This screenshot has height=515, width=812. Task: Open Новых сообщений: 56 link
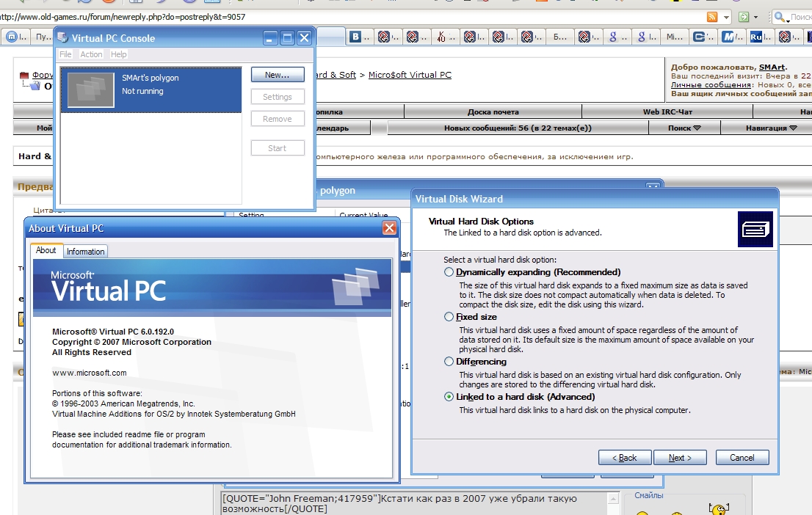coord(518,128)
